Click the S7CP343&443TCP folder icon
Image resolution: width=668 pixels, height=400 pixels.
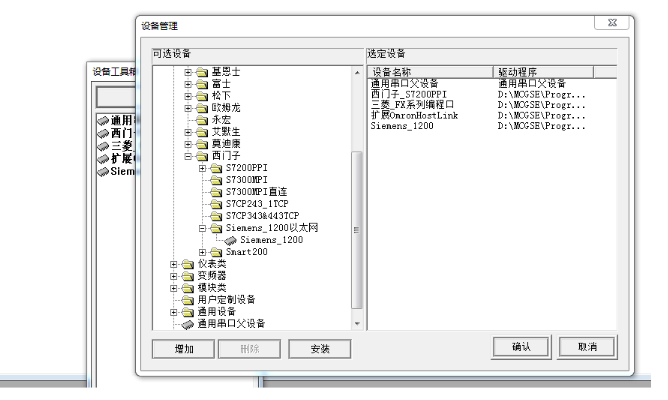[x=217, y=215]
